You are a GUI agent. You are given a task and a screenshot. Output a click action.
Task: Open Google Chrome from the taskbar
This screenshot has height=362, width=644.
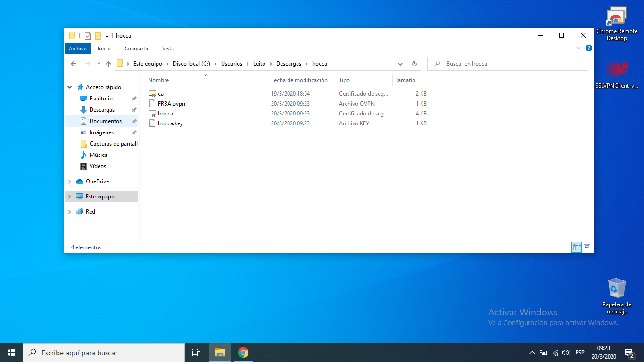(x=243, y=353)
